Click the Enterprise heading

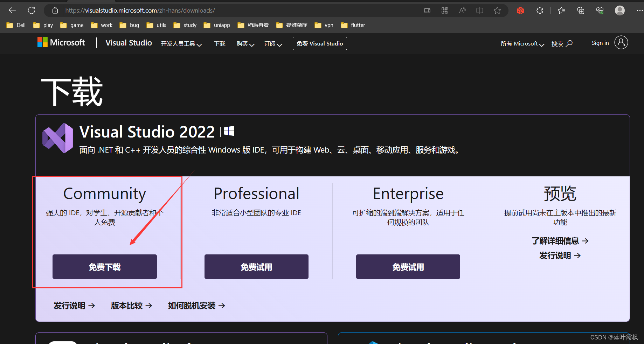point(408,194)
